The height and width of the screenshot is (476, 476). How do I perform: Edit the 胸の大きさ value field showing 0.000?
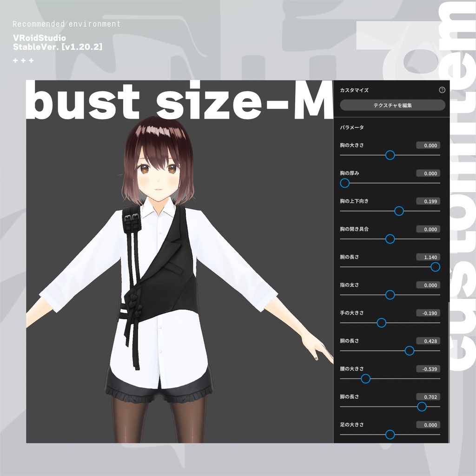(x=428, y=145)
